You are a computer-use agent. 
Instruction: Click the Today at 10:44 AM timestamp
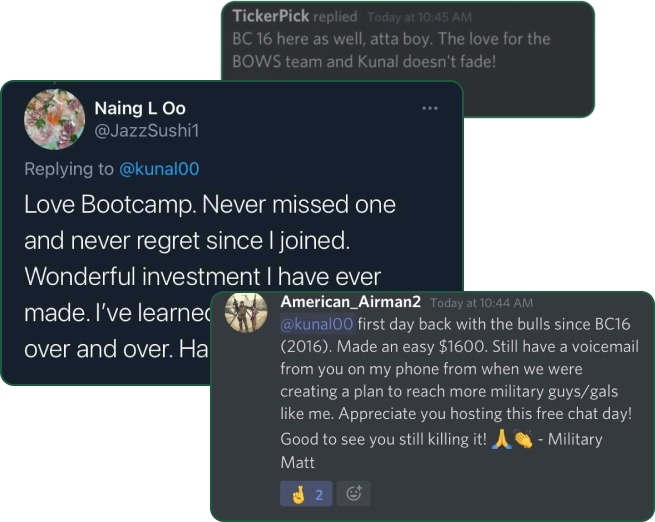coord(482,303)
